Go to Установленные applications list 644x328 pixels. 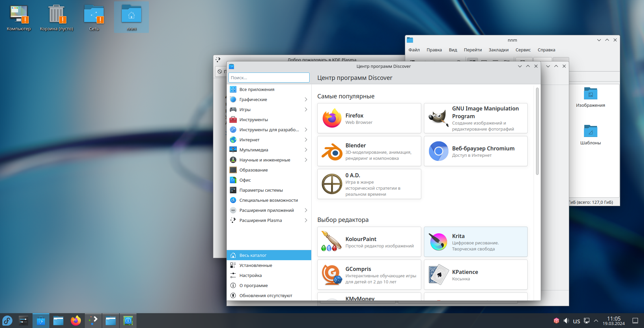pos(256,265)
